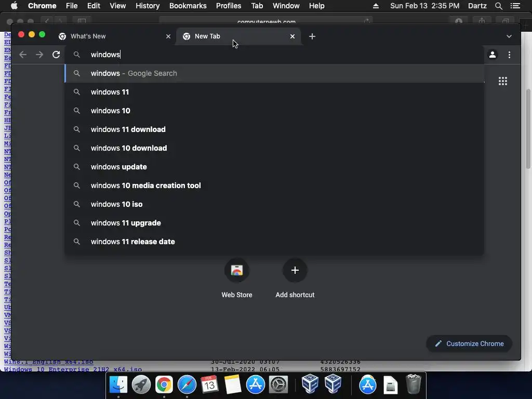The height and width of the screenshot is (399, 532).
Task: Switch to the What's New tab
Action: (x=114, y=36)
